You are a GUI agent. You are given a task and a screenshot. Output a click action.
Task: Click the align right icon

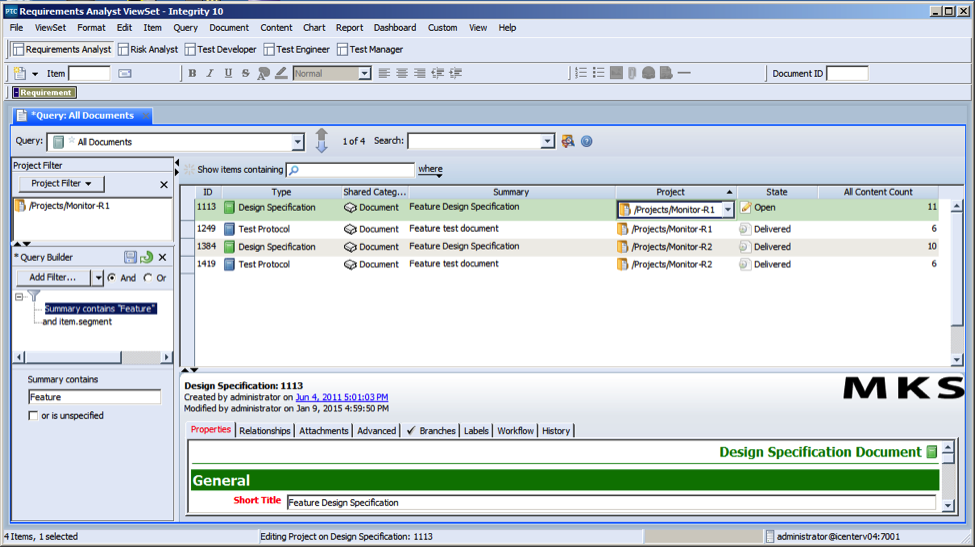coord(420,73)
